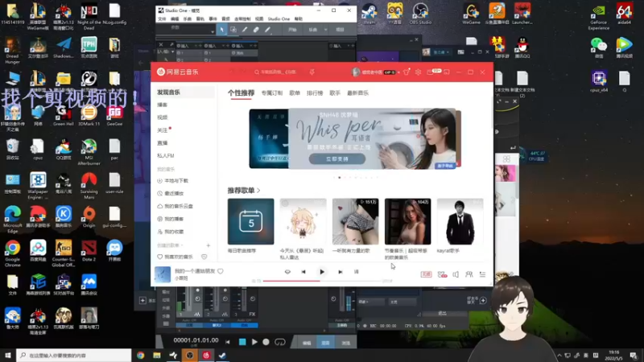Open the GeForce Experience desktop shortcut

tap(598, 16)
